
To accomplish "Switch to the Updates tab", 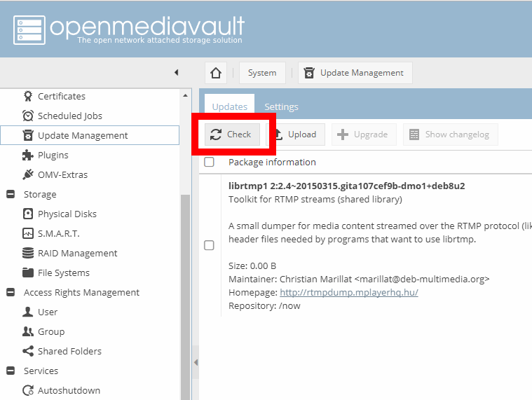I will tap(230, 106).
